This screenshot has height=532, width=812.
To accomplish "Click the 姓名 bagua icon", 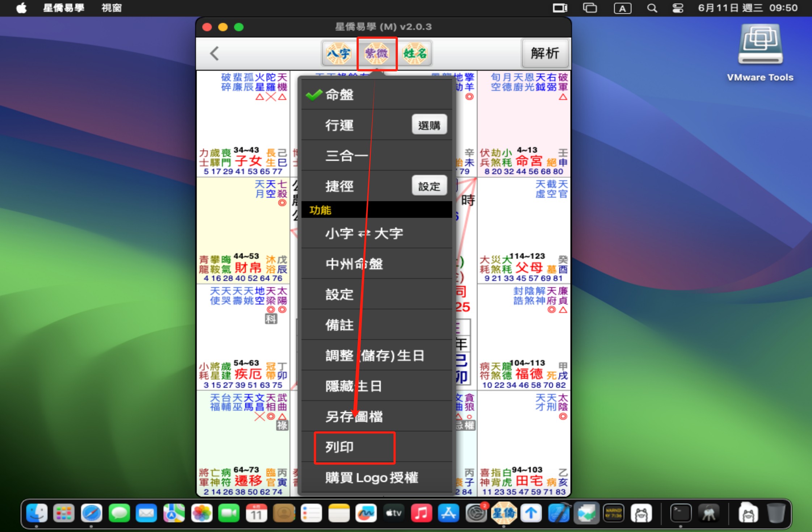I will 415,54.
